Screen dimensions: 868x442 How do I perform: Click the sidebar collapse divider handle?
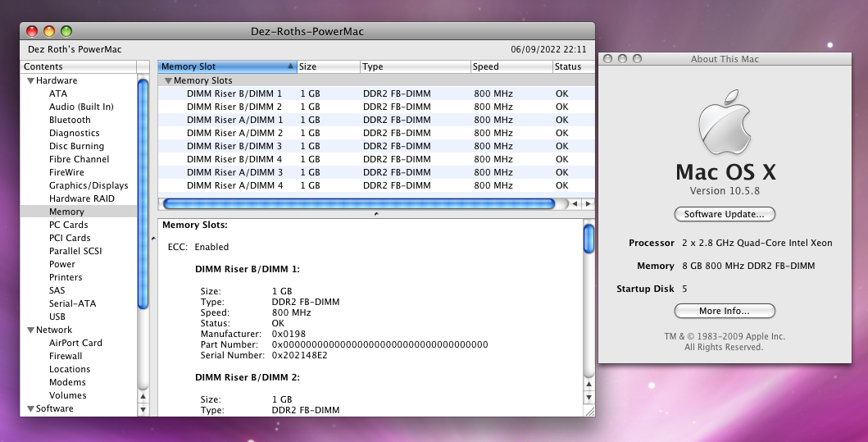(153, 239)
